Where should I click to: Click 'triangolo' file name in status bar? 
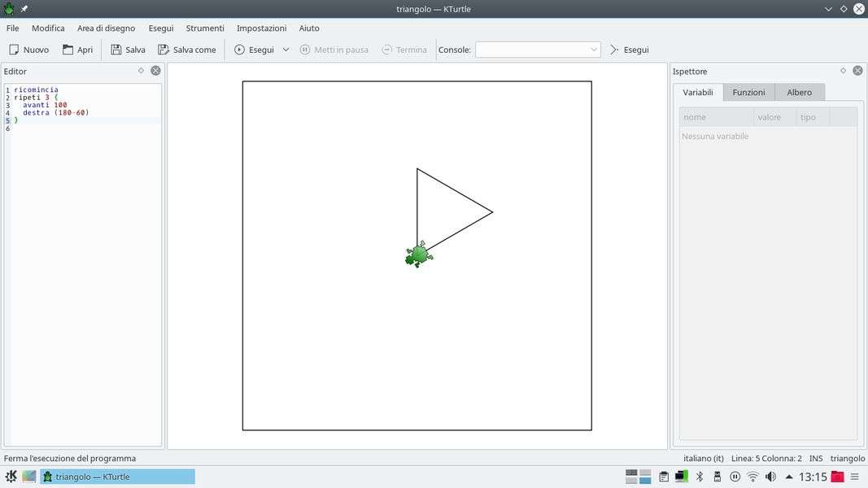click(x=847, y=458)
